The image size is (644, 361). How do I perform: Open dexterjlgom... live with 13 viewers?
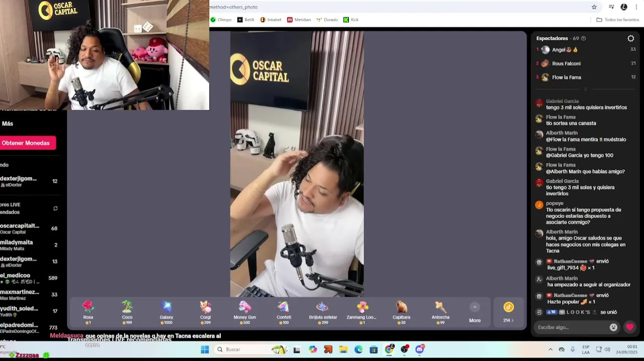click(29, 262)
